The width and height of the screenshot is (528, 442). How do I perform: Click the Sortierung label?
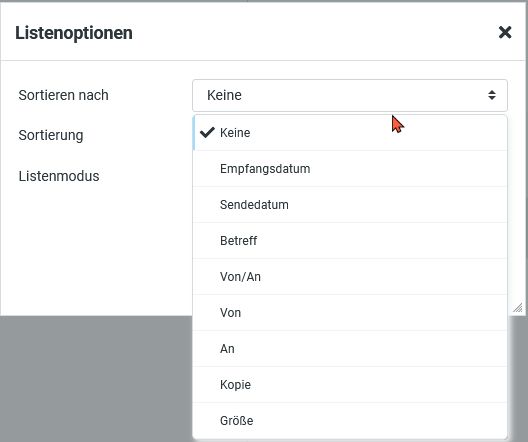tap(51, 135)
